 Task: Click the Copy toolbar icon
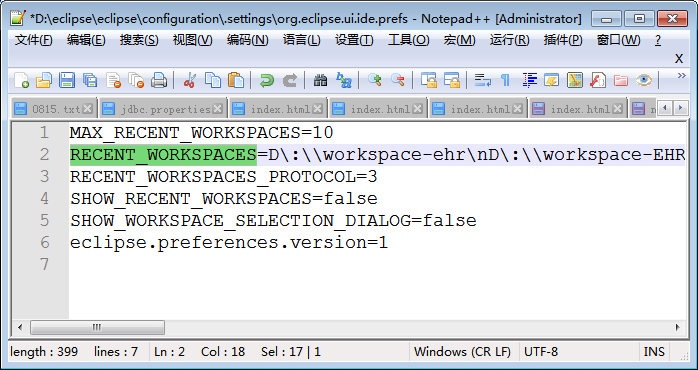(213, 81)
